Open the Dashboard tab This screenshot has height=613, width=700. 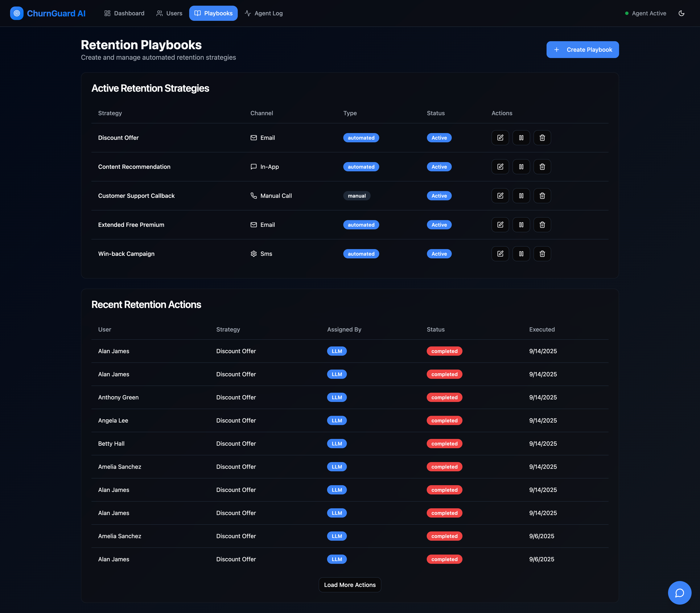tap(124, 13)
